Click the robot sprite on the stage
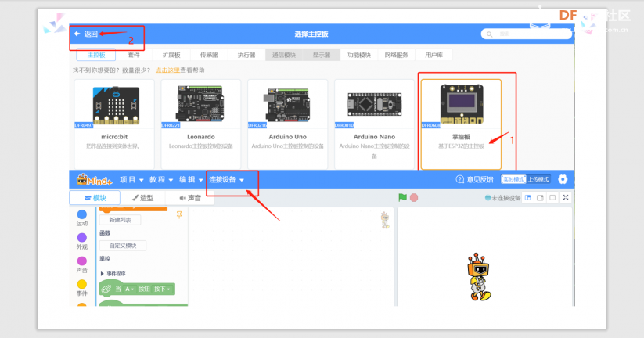This screenshot has width=644, height=338. coord(478,277)
